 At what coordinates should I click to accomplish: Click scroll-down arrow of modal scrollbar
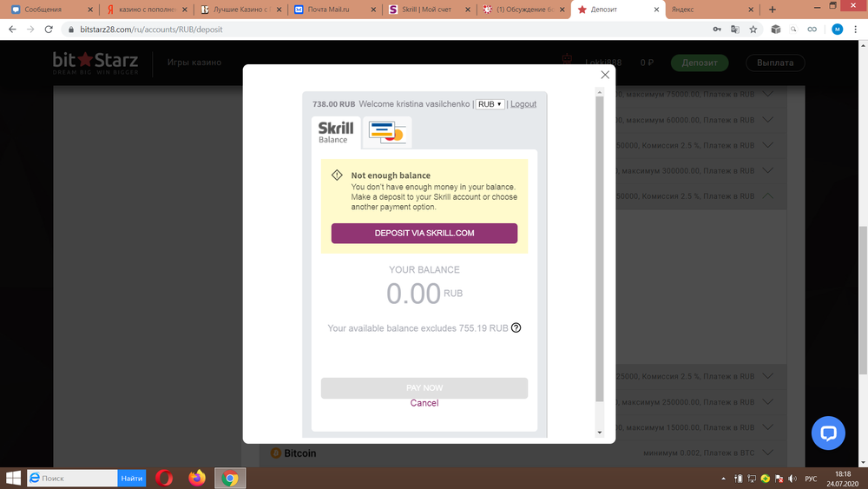coord(600,433)
